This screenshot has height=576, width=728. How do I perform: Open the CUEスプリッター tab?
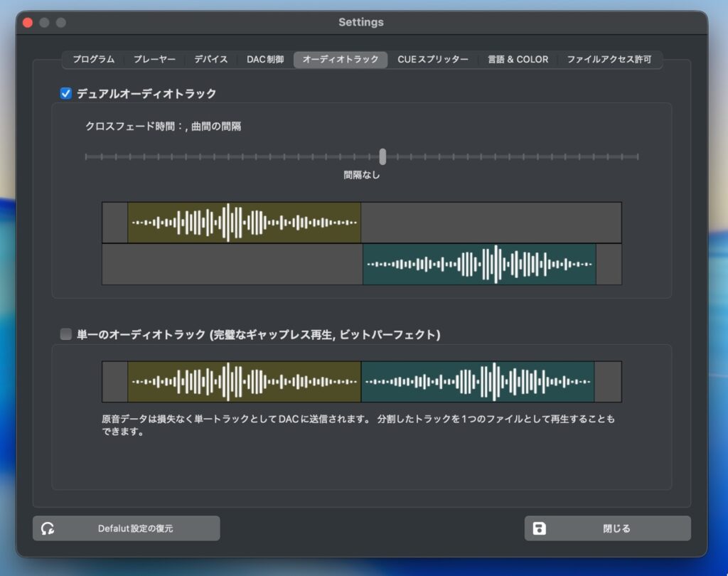[433, 60]
